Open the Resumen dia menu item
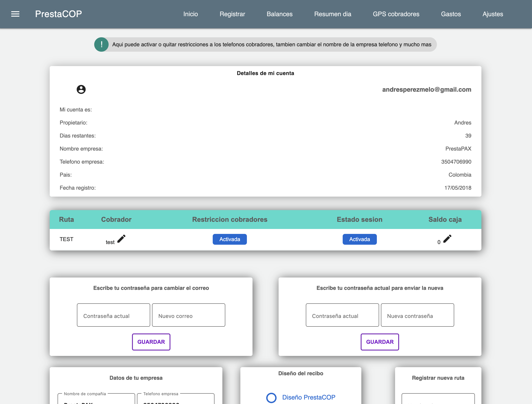The width and height of the screenshot is (532, 404). click(x=333, y=14)
